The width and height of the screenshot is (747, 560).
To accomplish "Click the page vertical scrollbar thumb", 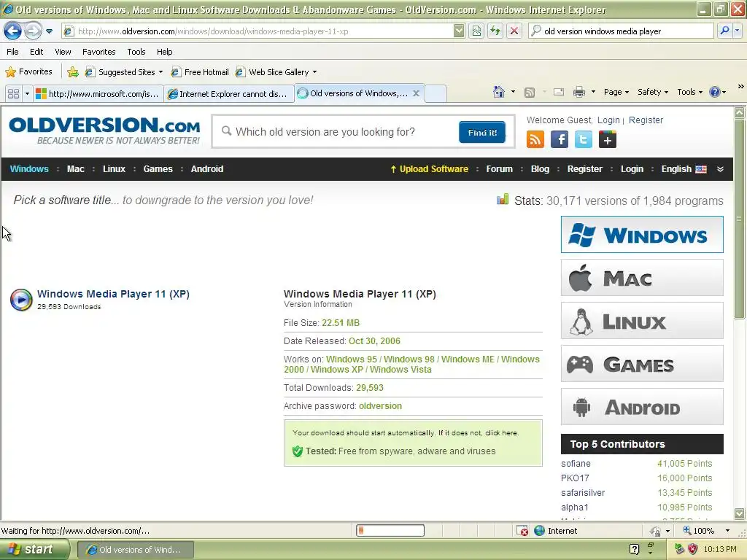I will [739, 219].
